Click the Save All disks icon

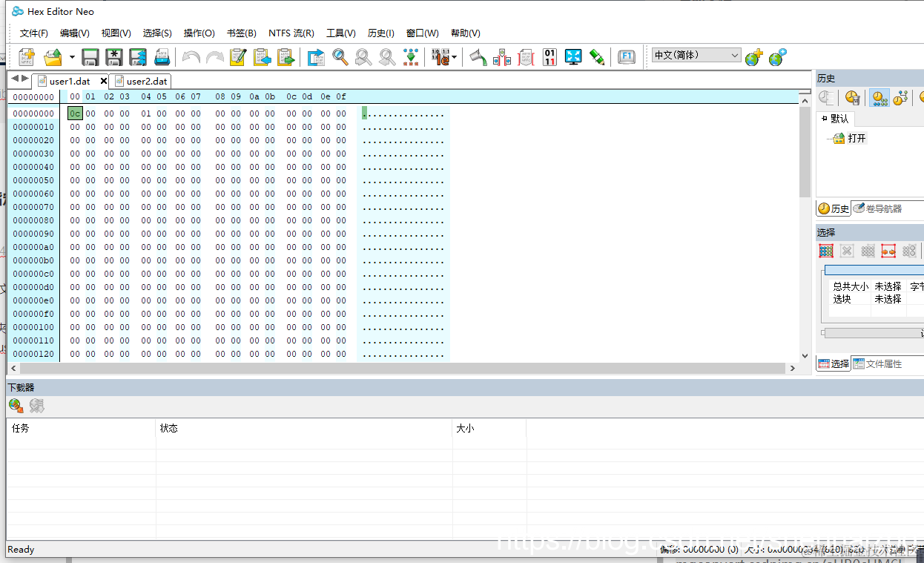click(x=138, y=57)
